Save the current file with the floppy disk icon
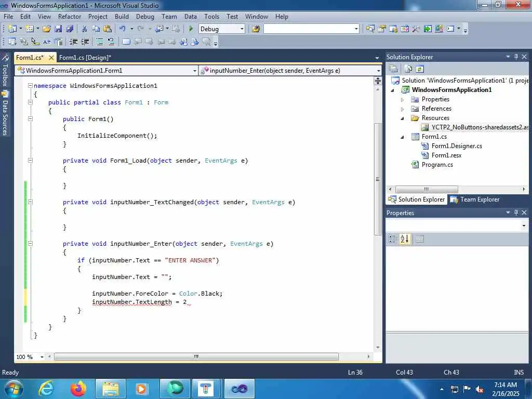 (x=58, y=29)
